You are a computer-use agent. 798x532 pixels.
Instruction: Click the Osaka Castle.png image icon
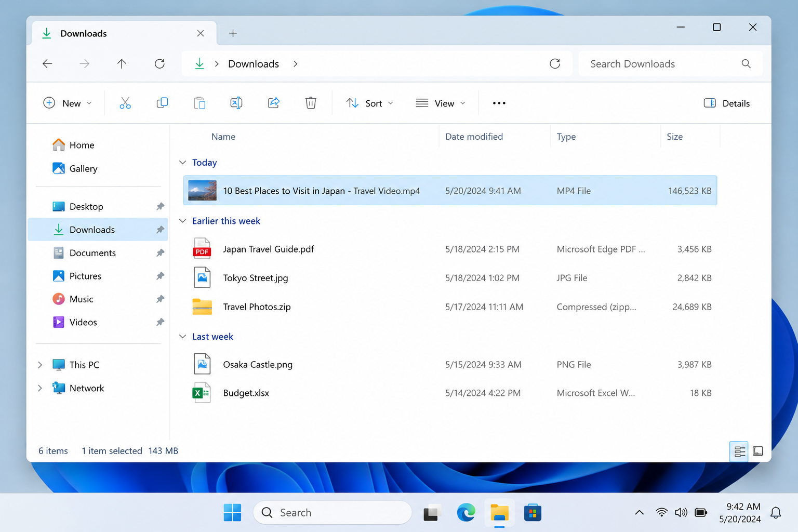pyautogui.click(x=202, y=364)
